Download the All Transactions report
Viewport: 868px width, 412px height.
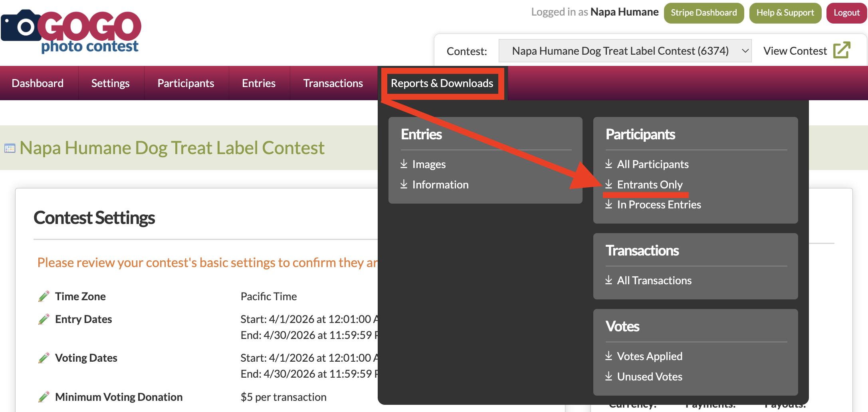(654, 280)
